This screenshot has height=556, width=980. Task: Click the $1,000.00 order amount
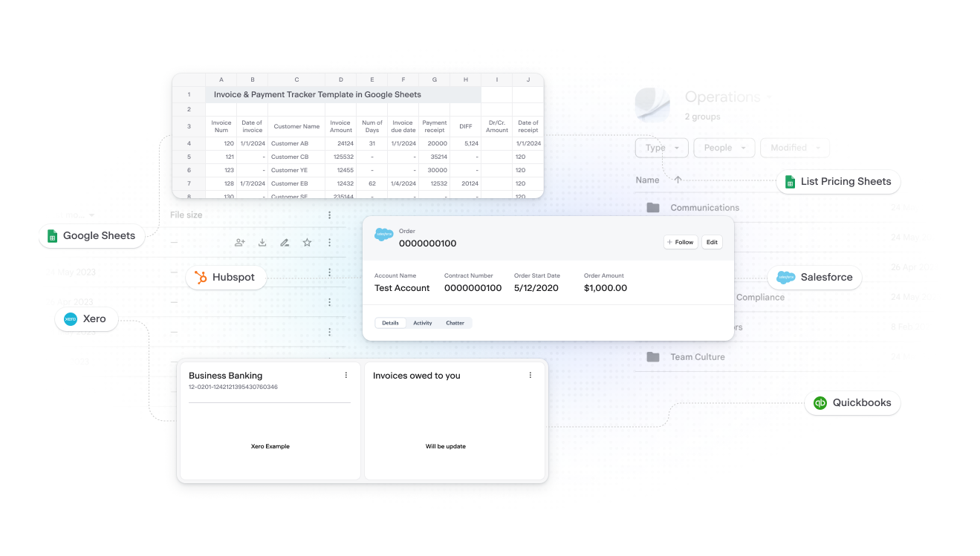click(606, 288)
